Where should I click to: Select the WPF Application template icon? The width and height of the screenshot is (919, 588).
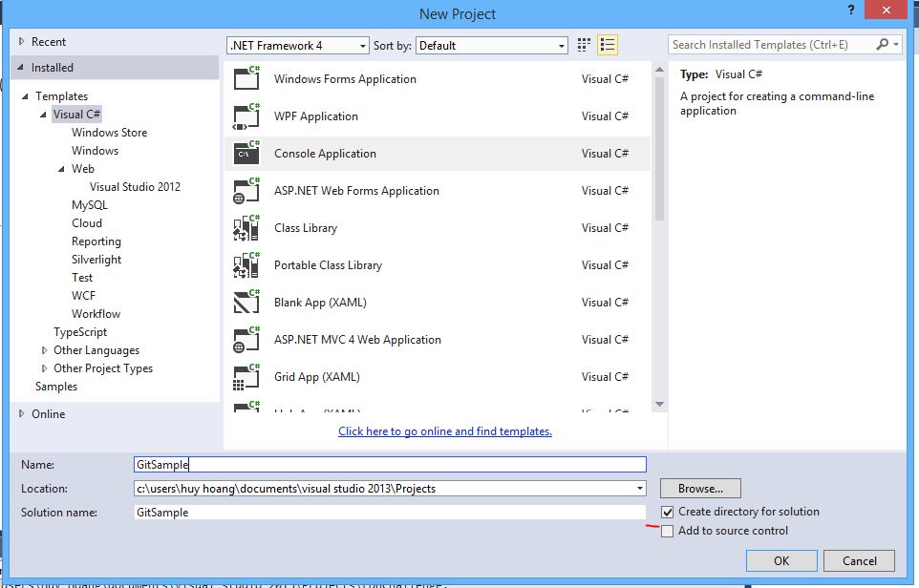click(246, 116)
